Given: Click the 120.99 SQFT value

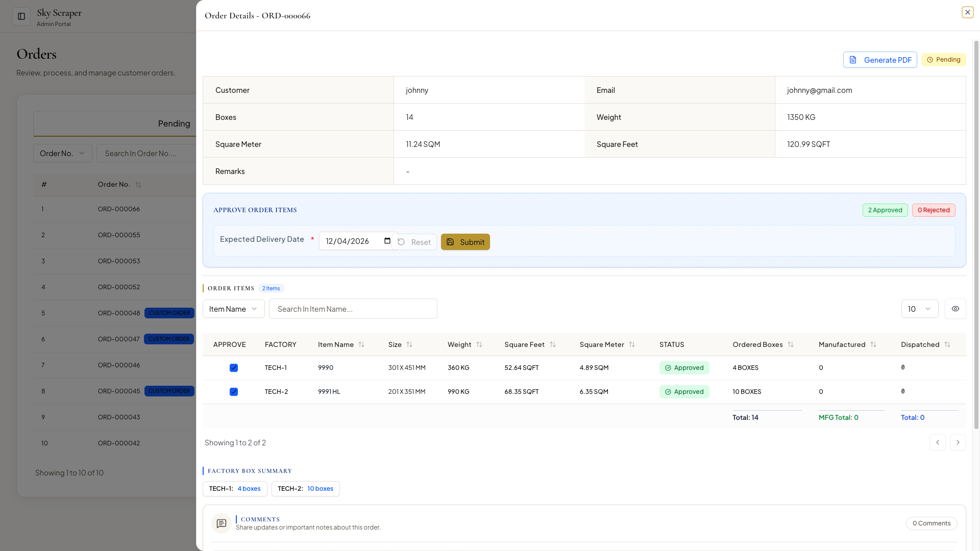Looking at the screenshot, I should point(808,144).
